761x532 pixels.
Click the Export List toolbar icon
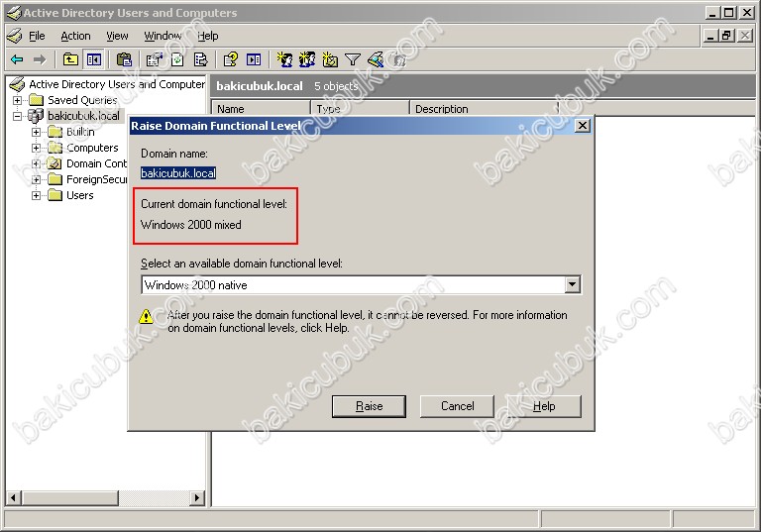200,59
